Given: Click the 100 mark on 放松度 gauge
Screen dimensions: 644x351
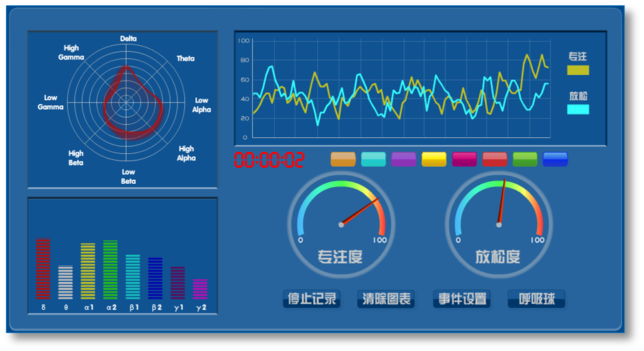Looking at the screenshot, I should (x=537, y=240).
